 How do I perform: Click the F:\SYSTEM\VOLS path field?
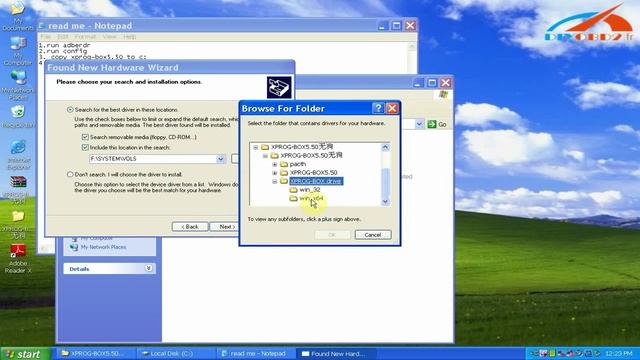coord(153,159)
